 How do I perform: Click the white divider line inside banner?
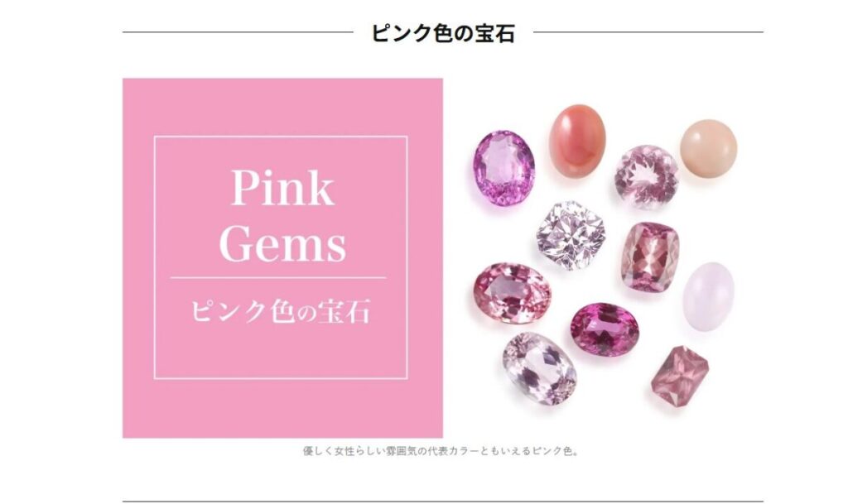pos(278,278)
